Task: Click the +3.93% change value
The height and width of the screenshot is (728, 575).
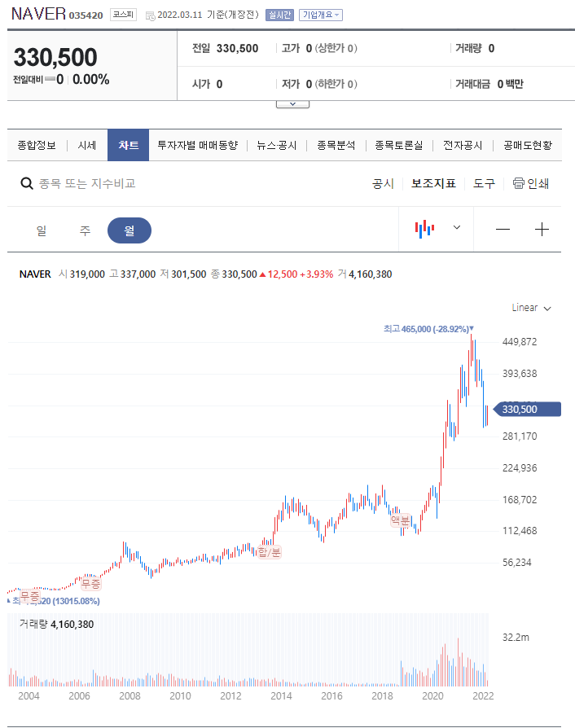Action: 317,274
